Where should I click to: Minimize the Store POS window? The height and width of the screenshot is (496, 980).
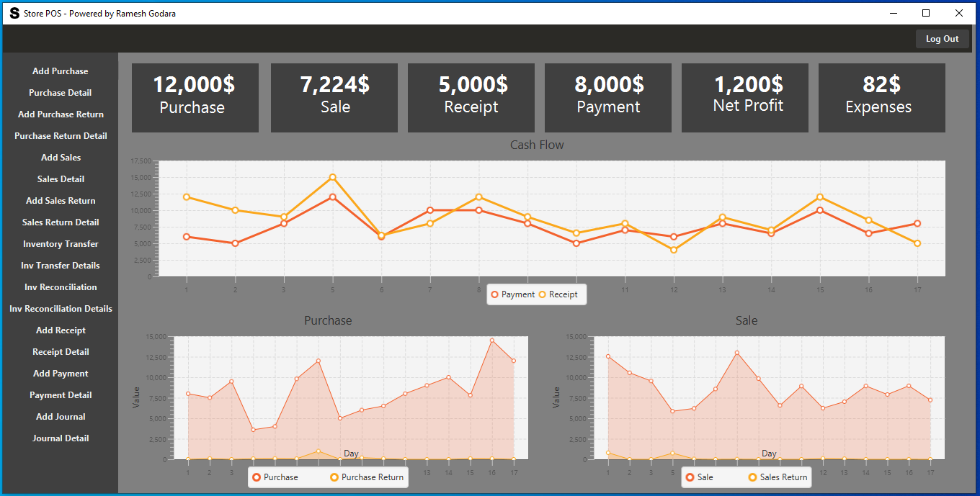894,13
